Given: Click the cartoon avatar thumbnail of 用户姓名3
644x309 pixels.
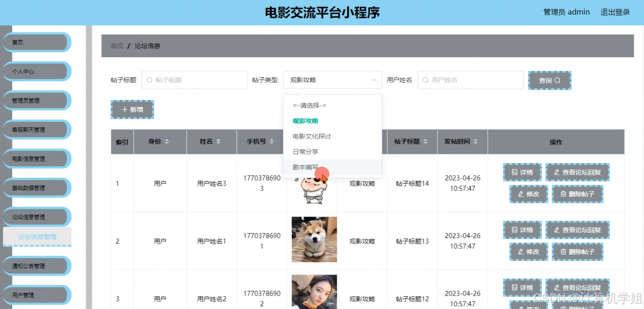Looking at the screenshot, I should [x=314, y=191].
